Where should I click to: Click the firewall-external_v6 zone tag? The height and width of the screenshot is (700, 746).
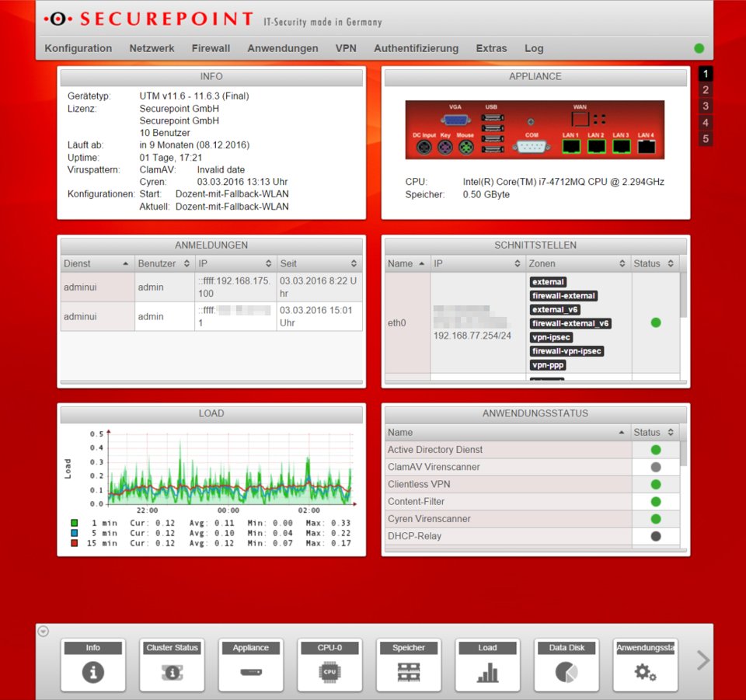tap(570, 323)
